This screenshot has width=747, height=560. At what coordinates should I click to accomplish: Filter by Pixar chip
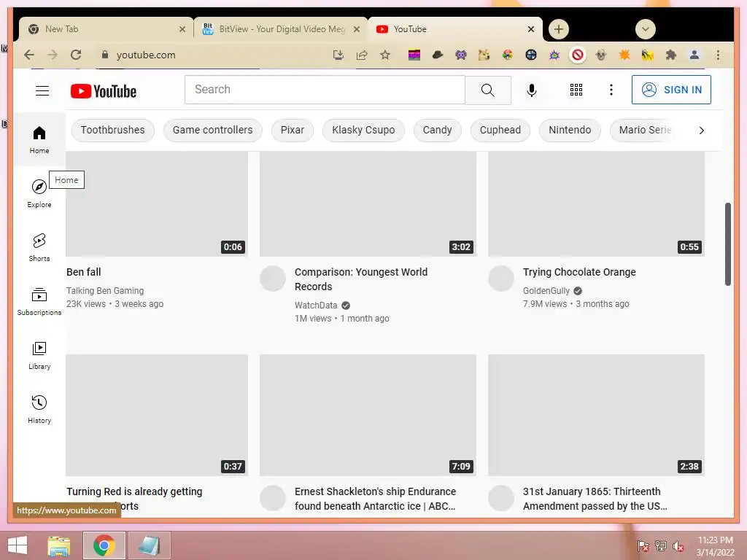[292, 130]
